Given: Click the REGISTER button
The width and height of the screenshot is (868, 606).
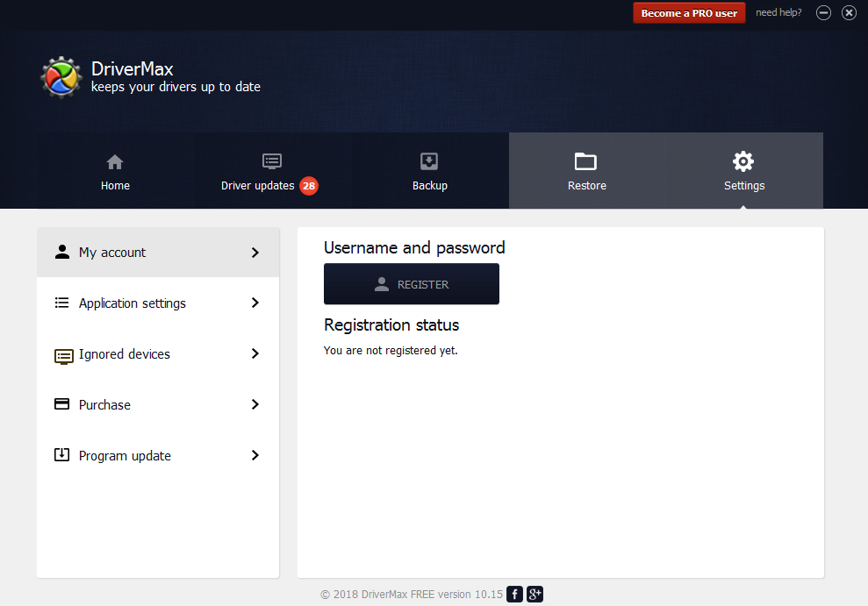Looking at the screenshot, I should click(412, 283).
